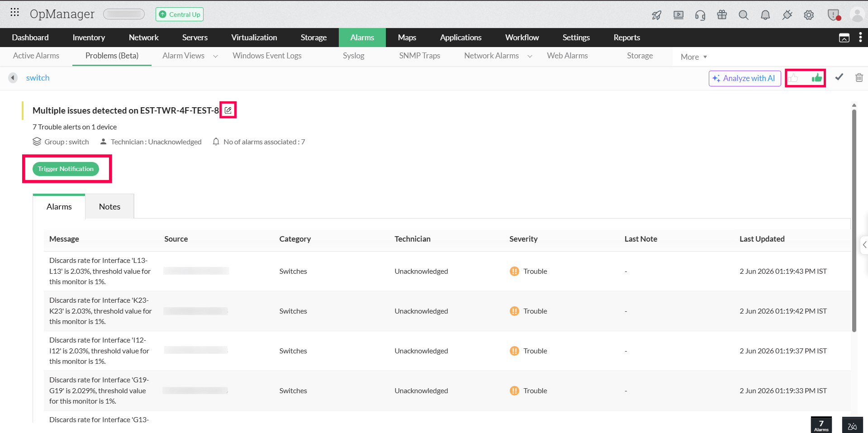The image size is (868, 433).
Task: Open the video tutorials icon
Action: click(x=678, y=15)
